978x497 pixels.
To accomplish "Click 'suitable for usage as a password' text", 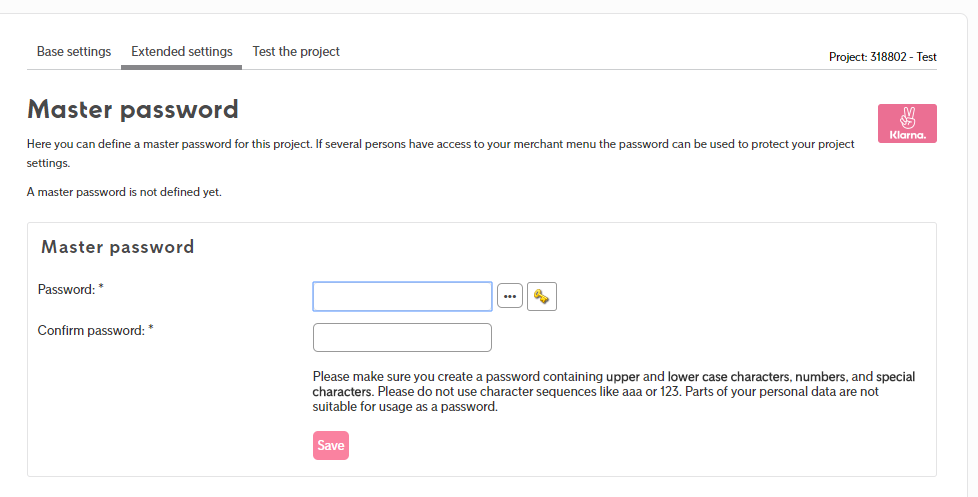I will pos(405,407).
